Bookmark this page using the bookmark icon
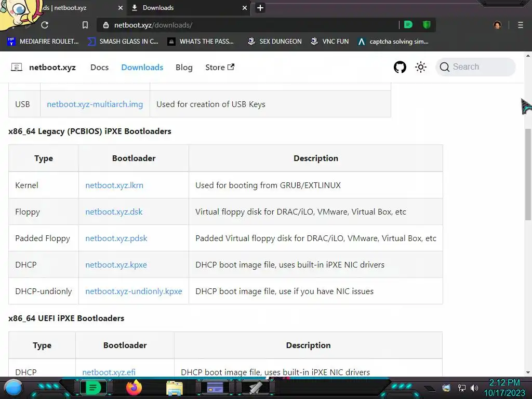This screenshot has width=532, height=399. pyautogui.click(x=85, y=25)
